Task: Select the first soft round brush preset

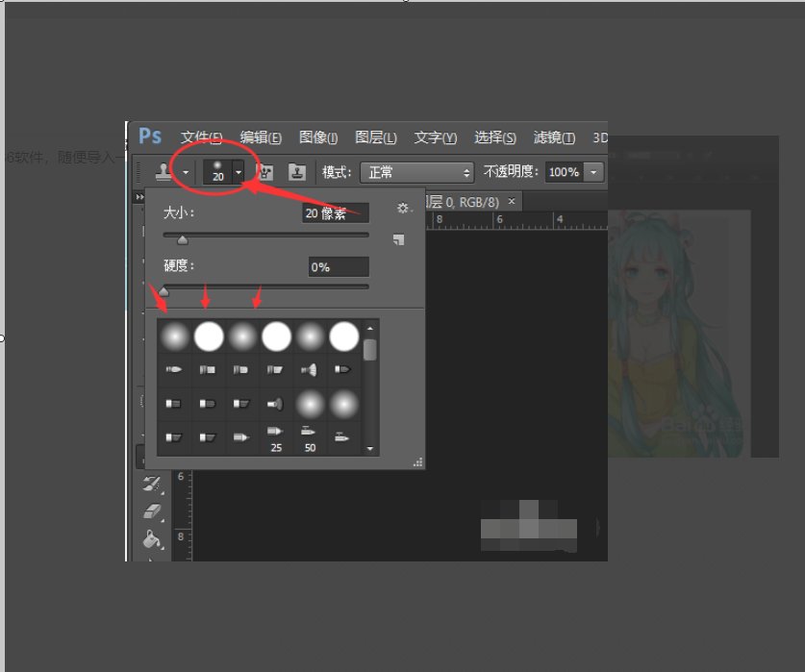Action: (x=175, y=336)
